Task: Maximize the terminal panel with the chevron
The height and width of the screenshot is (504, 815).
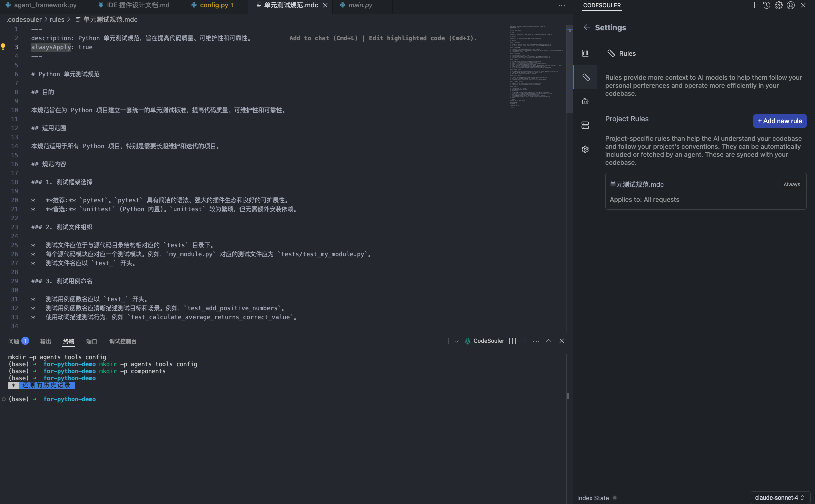Action: click(549, 341)
